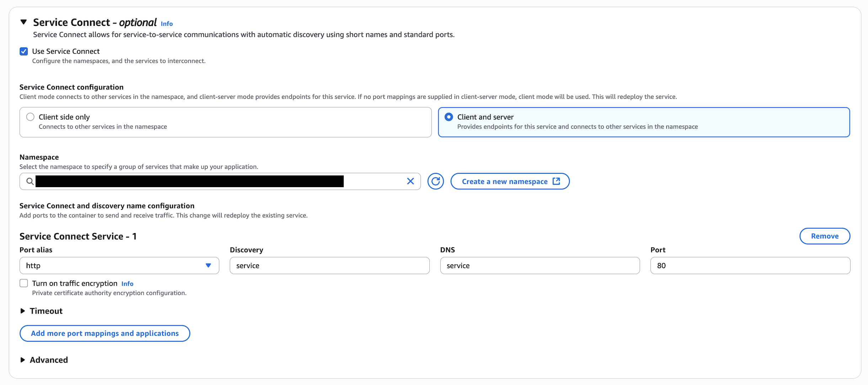868x385 pixels.
Task: Click into the DNS name field
Action: [x=540, y=266]
